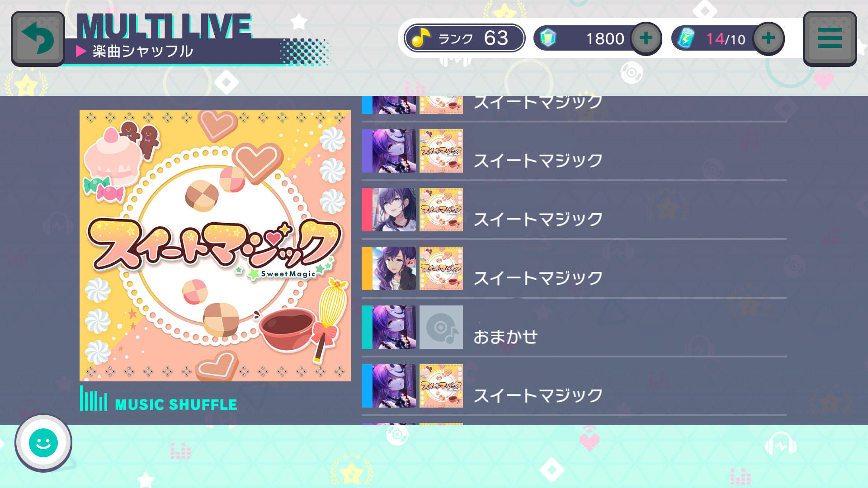Click player avatar in the red-marked row
The height and width of the screenshot is (488, 868).
pos(394,210)
